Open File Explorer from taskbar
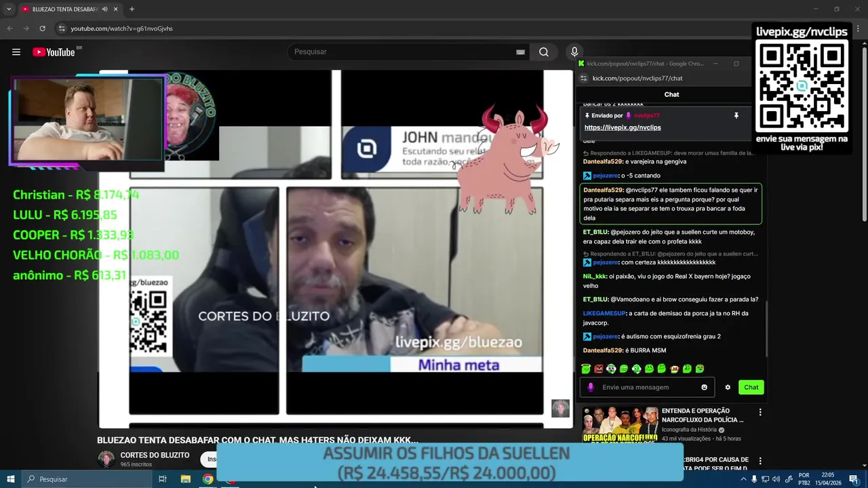Image resolution: width=868 pixels, height=488 pixels. pyautogui.click(x=185, y=479)
